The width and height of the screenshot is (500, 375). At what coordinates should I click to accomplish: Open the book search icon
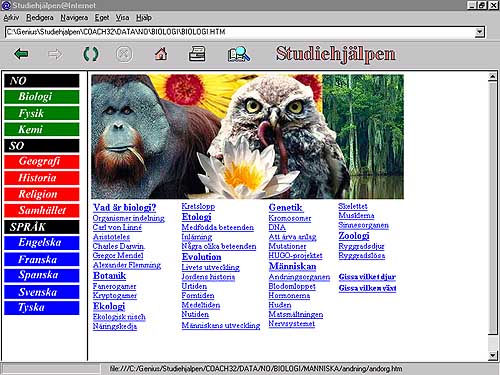tap(239, 54)
